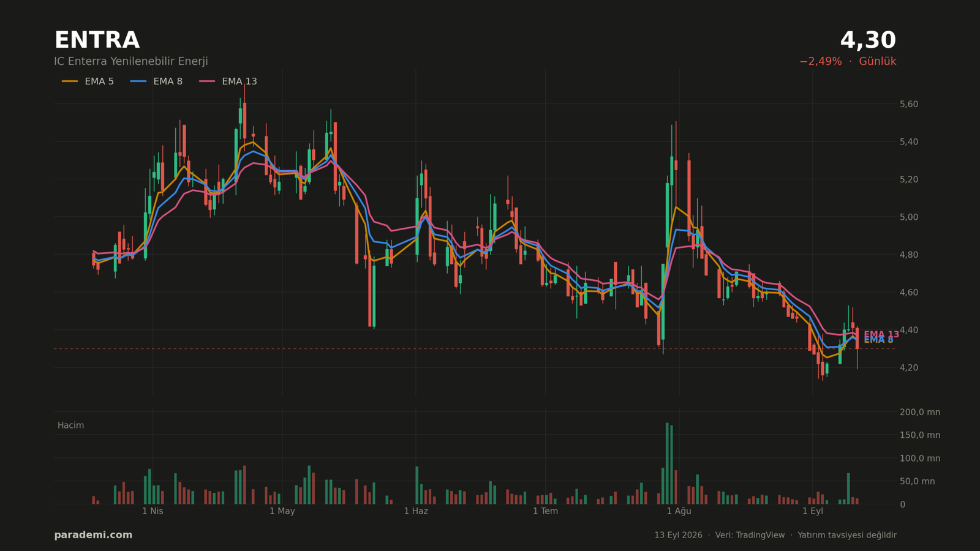Image resolution: width=980 pixels, height=551 pixels.
Task: Open the parademi.com footer link
Action: [93, 535]
